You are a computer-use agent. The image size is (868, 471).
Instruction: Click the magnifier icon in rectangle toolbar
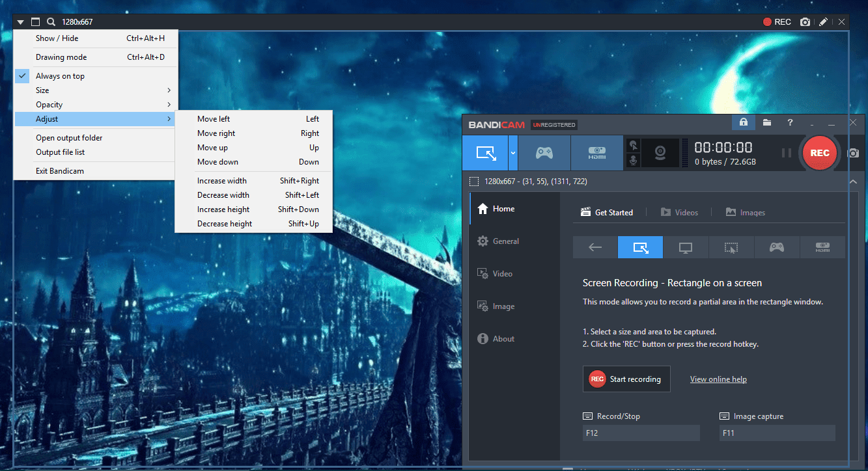click(x=51, y=22)
